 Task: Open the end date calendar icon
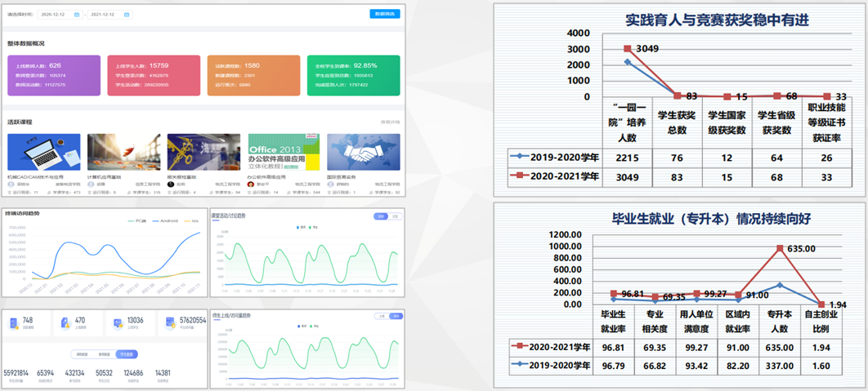(x=127, y=15)
